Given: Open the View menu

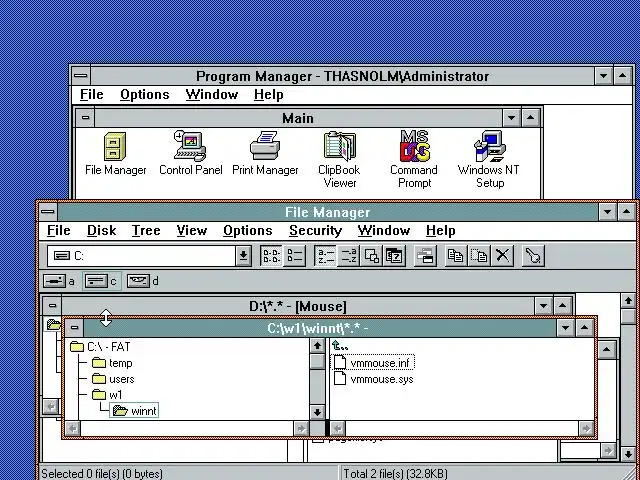Looking at the screenshot, I should [191, 231].
